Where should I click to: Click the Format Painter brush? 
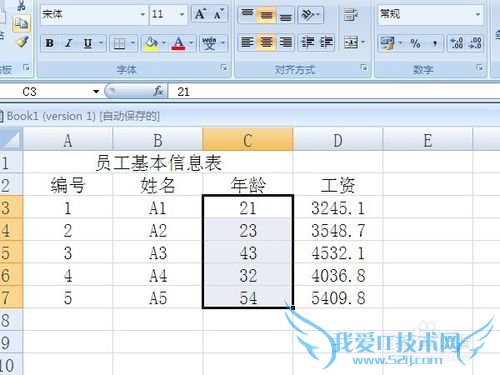(x=22, y=42)
